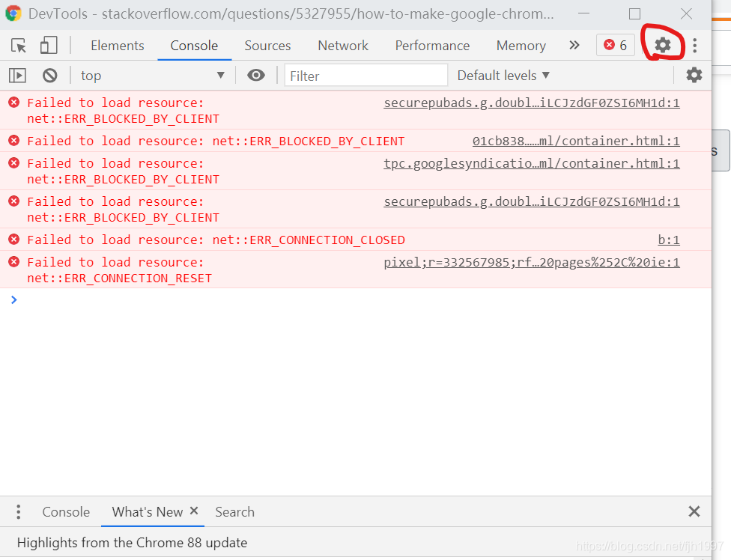This screenshot has width=731, height=560.
Task: Focus the Filter input field
Action: [366, 76]
